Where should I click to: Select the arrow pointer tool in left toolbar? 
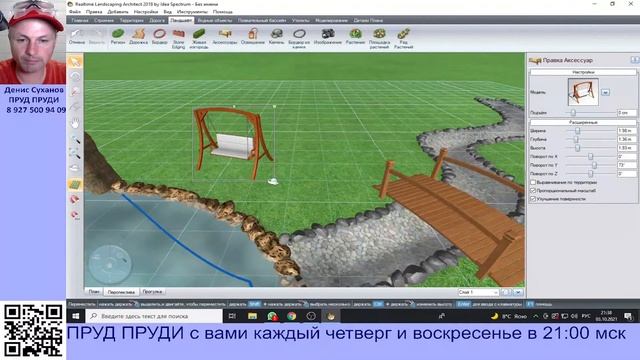(x=75, y=61)
